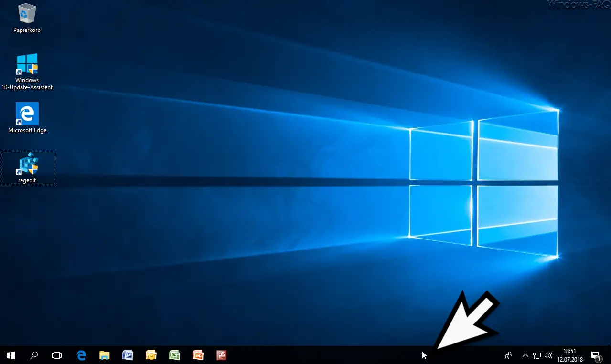Show hidden tray icons chevron
This screenshot has height=364, width=611.
525,355
